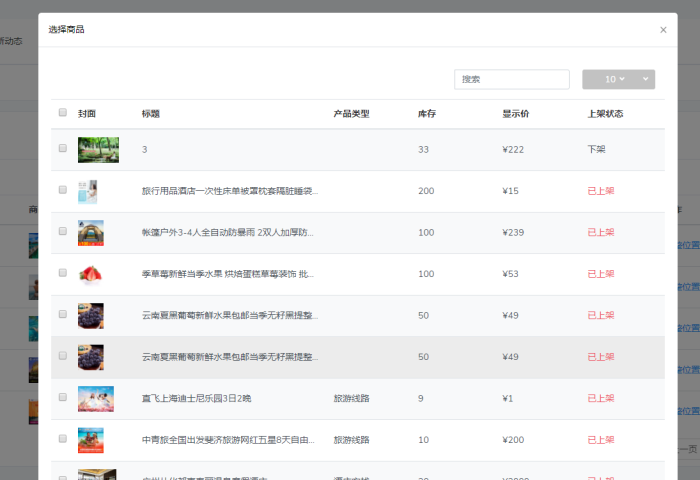Viewport: 700px width, 480px height.
Task: Click 已上架 status in the ¥53 row
Action: pos(601,274)
